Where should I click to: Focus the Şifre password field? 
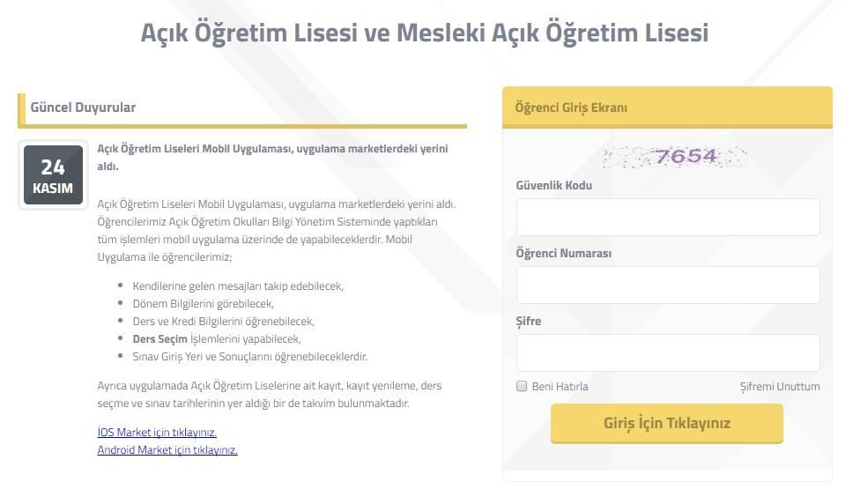click(668, 352)
